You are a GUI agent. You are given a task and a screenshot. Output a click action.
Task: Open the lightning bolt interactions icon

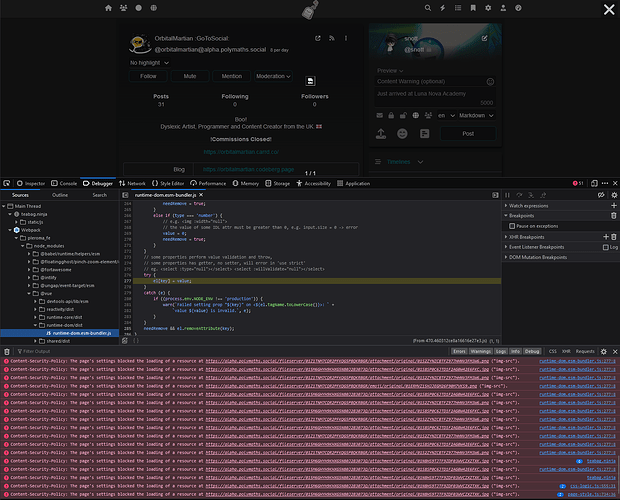point(443,8)
